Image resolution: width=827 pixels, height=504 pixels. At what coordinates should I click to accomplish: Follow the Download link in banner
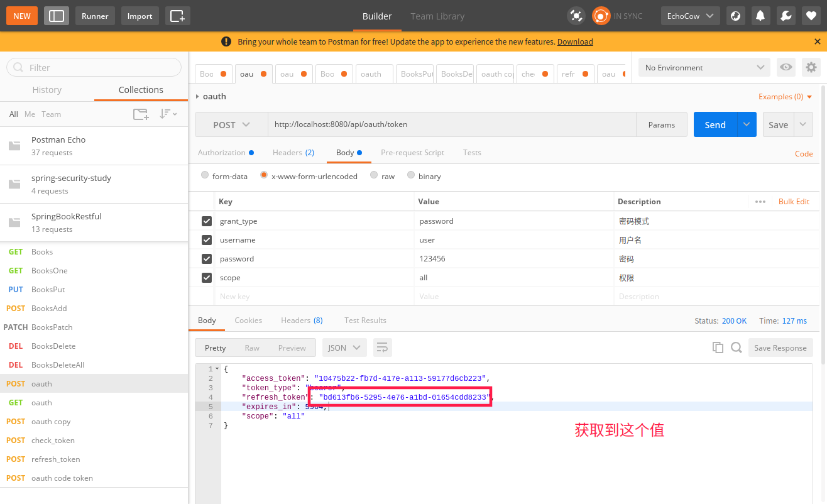[575, 41]
